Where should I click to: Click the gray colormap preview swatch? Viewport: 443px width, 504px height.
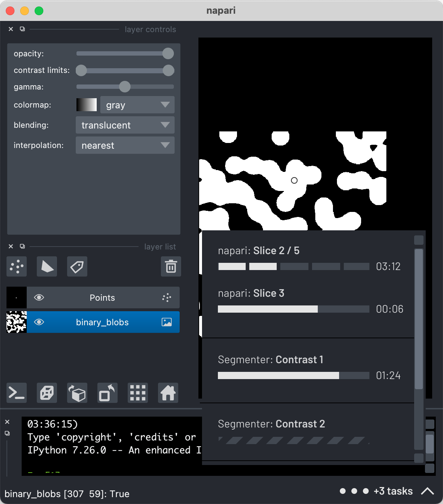point(87,105)
